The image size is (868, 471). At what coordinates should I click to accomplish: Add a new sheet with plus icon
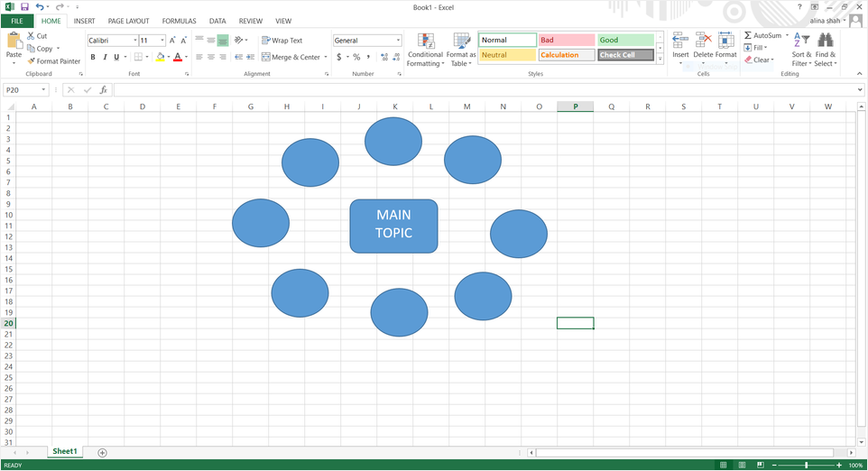click(102, 452)
